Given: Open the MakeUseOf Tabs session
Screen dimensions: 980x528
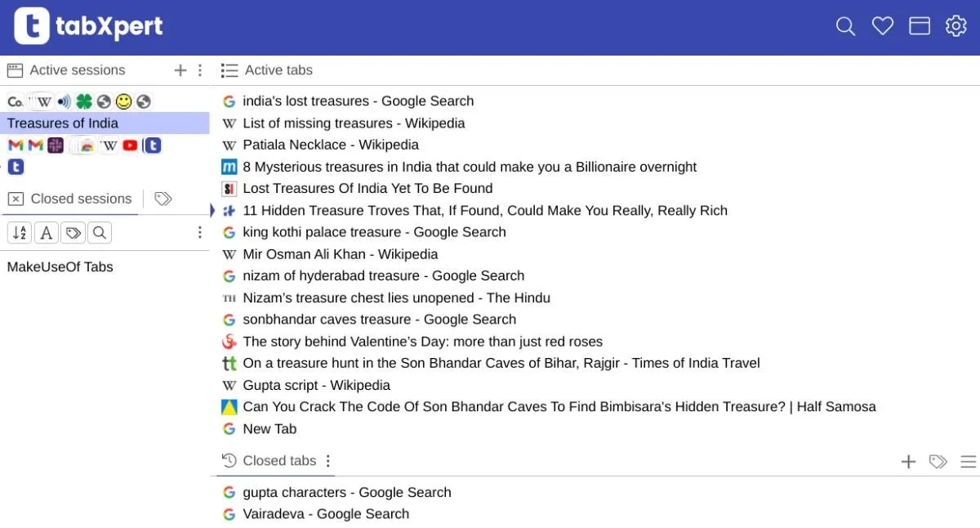Looking at the screenshot, I should pyautogui.click(x=61, y=266).
